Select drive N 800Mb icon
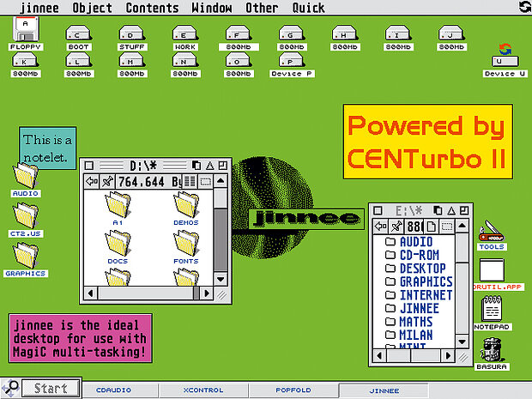The height and width of the screenshot is (399, 532). [x=185, y=60]
